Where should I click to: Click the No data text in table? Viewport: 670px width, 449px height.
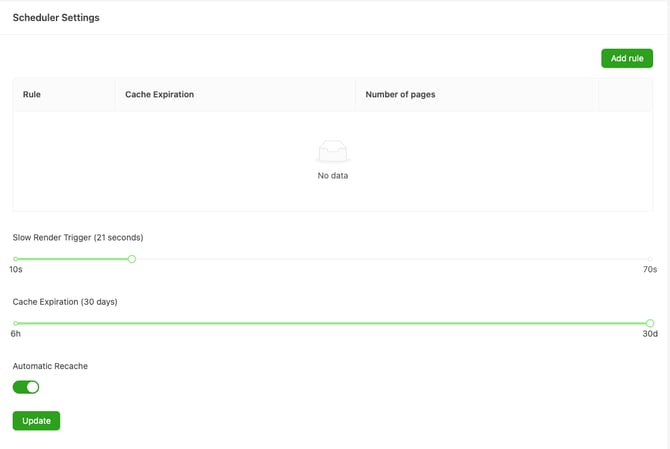click(333, 176)
